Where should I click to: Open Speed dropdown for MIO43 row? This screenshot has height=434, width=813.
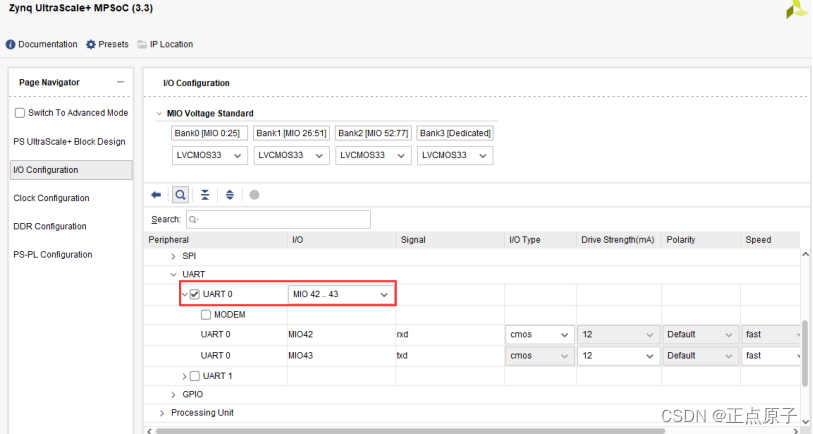point(771,356)
